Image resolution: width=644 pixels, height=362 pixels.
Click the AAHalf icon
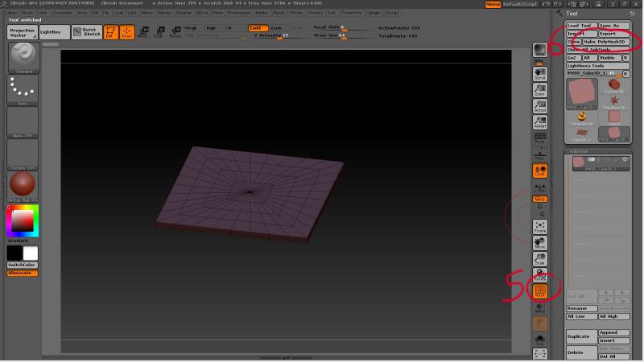(539, 122)
